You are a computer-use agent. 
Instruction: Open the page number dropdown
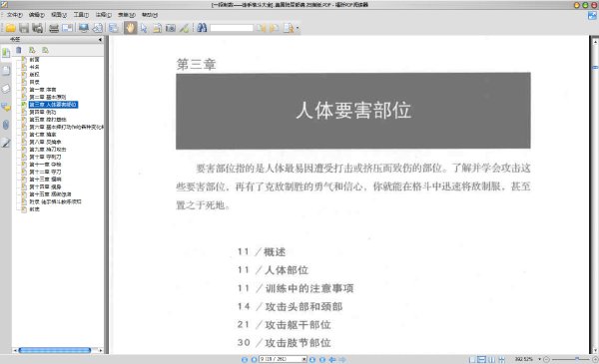(304, 359)
